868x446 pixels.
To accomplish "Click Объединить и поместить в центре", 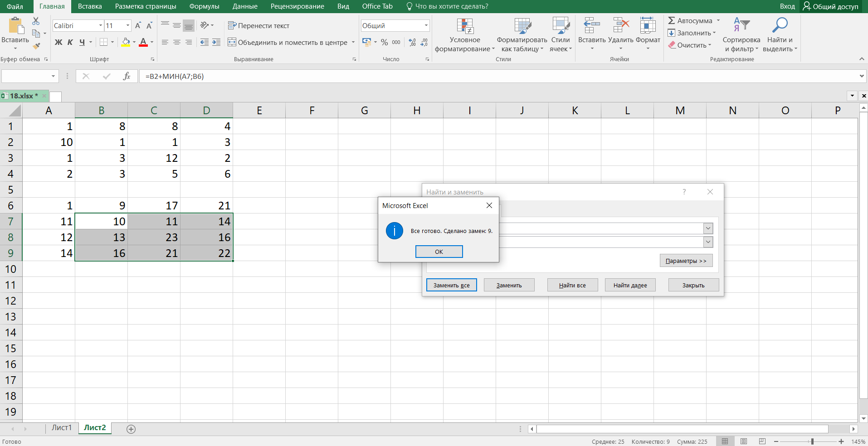I will 288,42.
